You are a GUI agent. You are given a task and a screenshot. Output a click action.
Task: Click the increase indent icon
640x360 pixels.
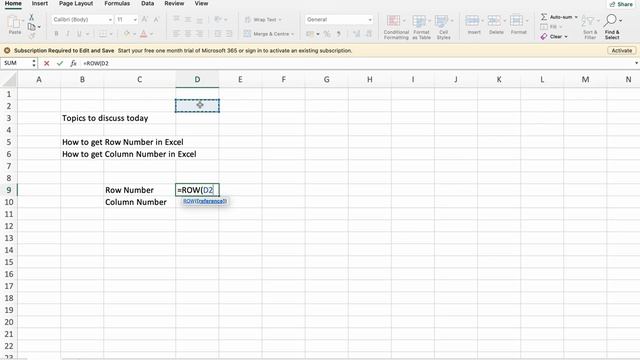[229, 34]
